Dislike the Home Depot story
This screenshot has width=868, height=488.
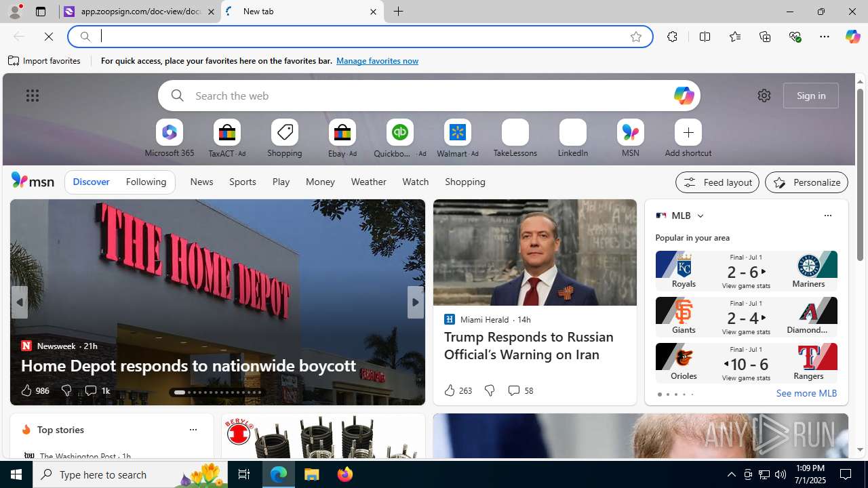(66, 390)
